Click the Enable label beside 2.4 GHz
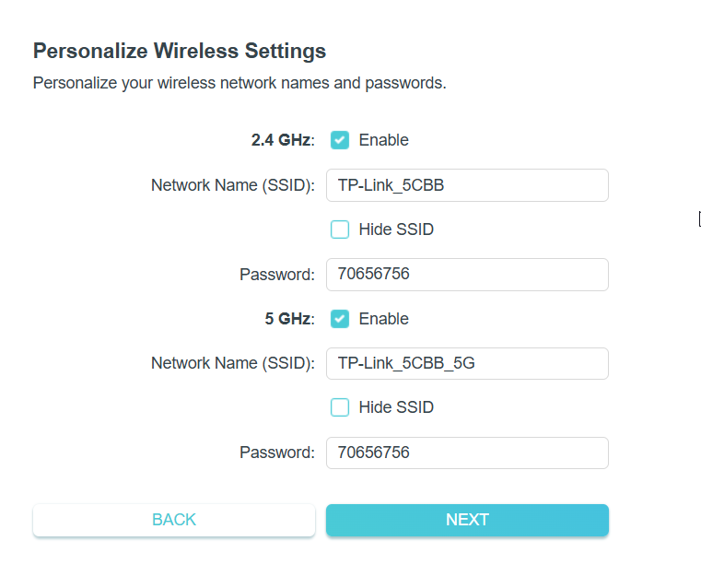The image size is (701, 588). (383, 140)
